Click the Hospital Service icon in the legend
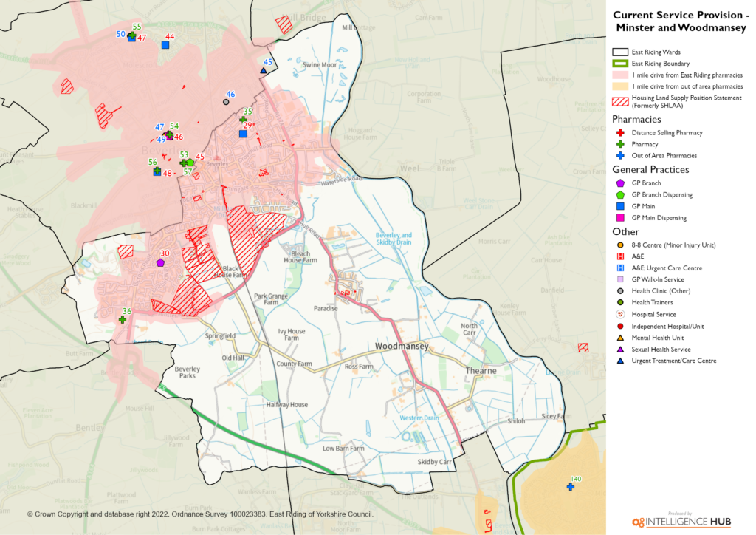 [x=620, y=315]
